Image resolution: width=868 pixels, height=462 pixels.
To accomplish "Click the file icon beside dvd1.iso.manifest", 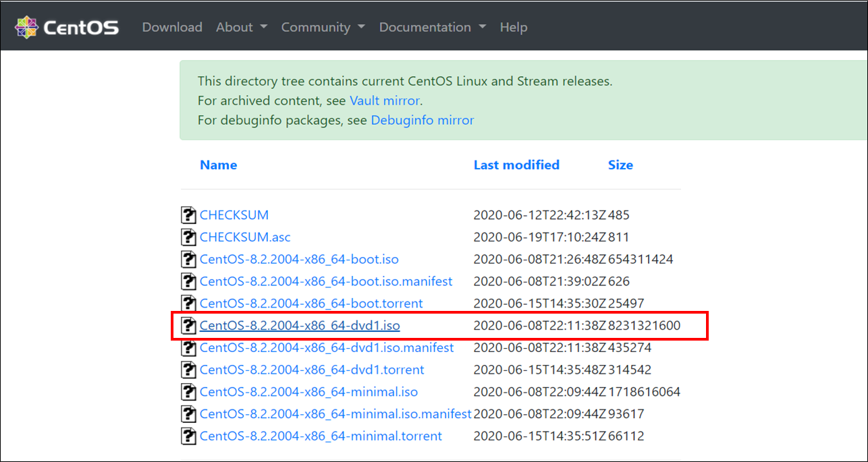I will pos(189,347).
